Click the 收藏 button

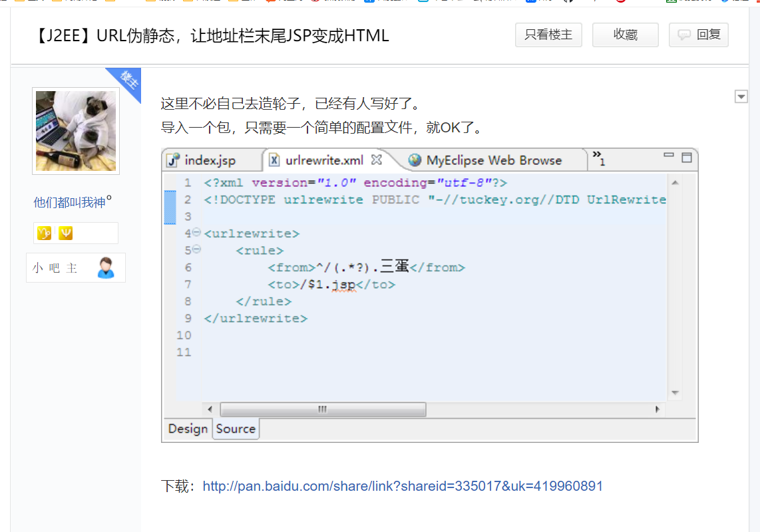pyautogui.click(x=625, y=35)
